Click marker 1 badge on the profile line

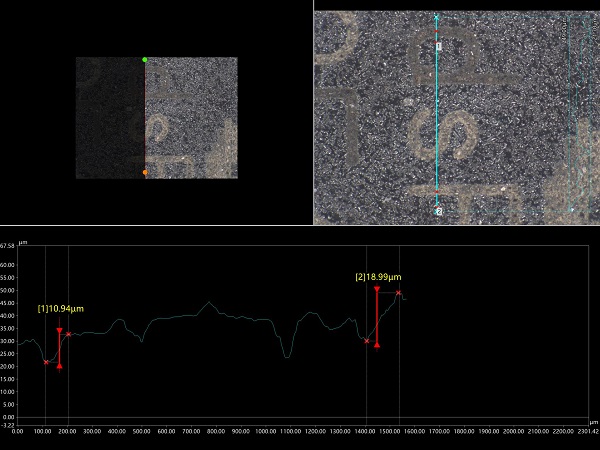(x=438, y=47)
